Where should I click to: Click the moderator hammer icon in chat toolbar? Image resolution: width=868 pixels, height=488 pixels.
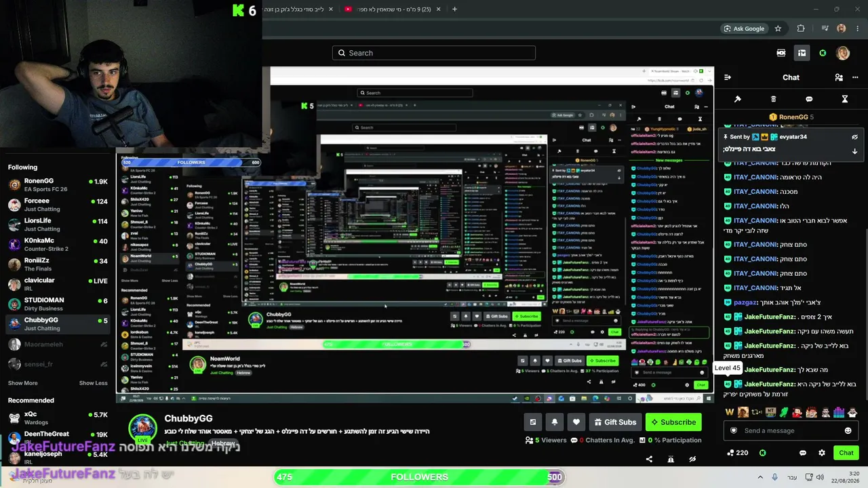point(738,99)
